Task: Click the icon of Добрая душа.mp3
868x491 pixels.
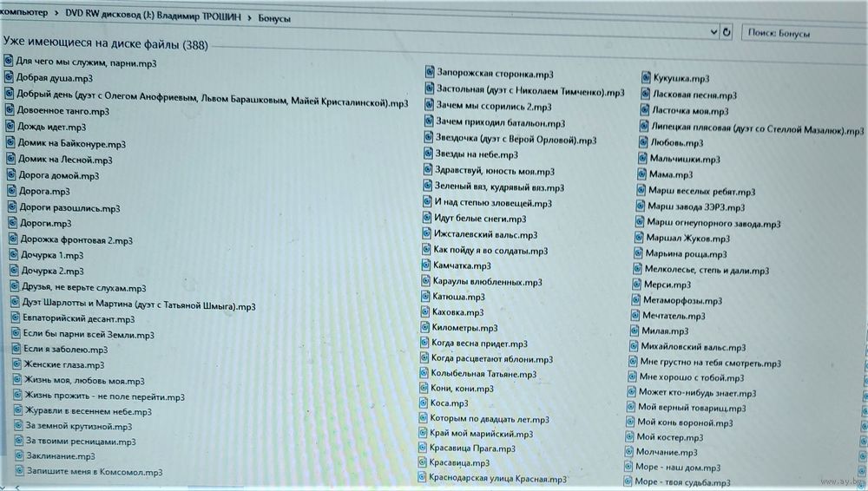Action: coord(9,76)
